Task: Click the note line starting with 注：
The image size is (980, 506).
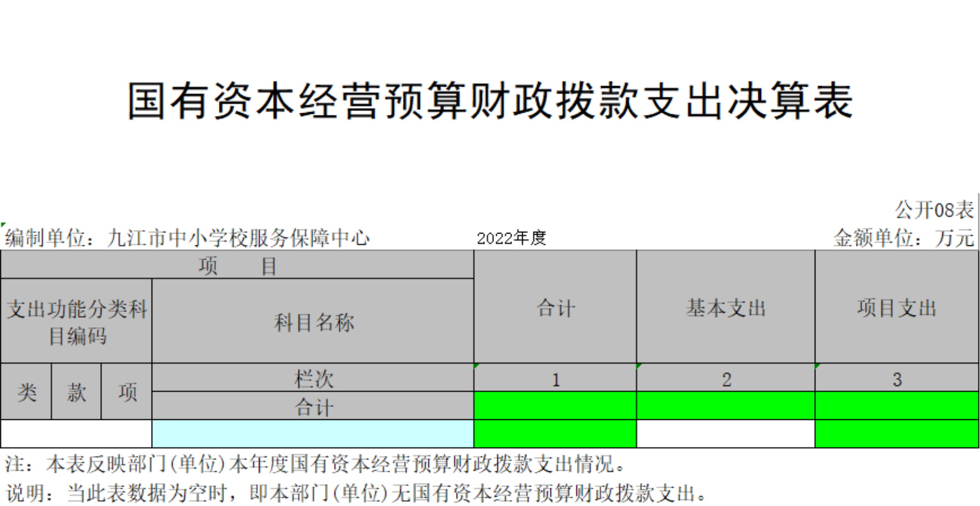Action: (316, 464)
